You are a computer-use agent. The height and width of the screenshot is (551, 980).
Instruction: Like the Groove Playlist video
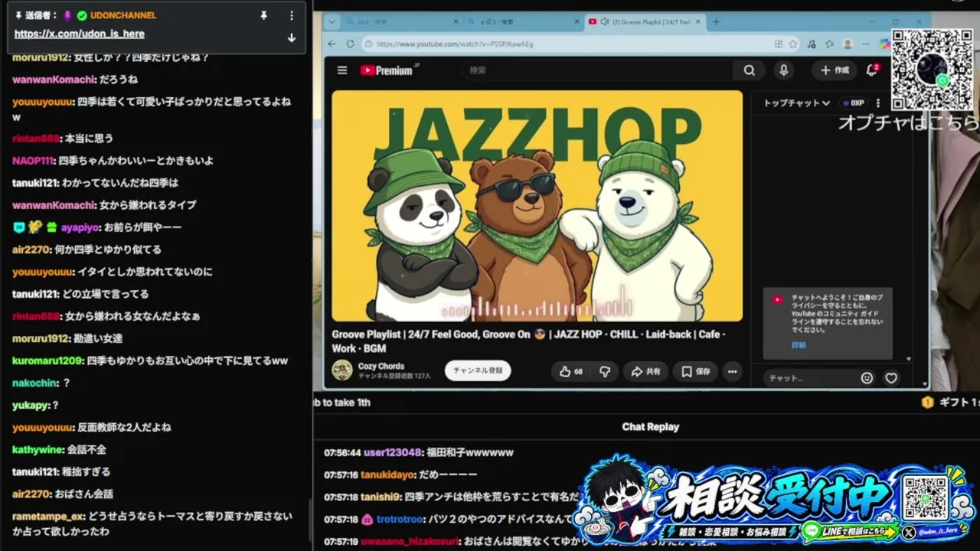571,371
